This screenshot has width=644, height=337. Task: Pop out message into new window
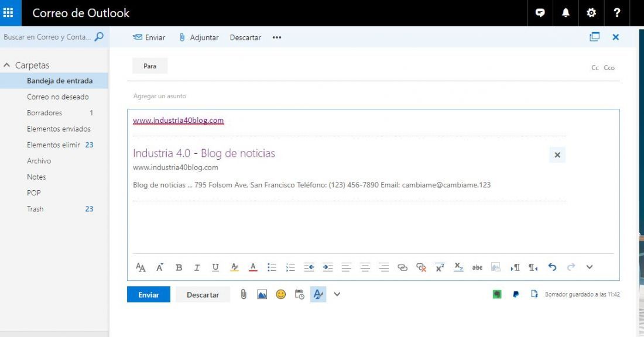[x=594, y=37]
